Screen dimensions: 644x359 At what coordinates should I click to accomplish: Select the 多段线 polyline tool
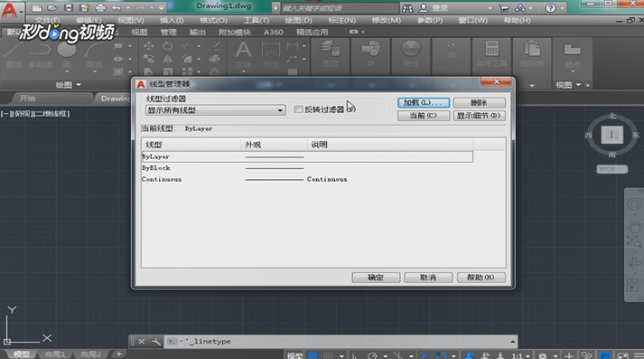(41, 55)
